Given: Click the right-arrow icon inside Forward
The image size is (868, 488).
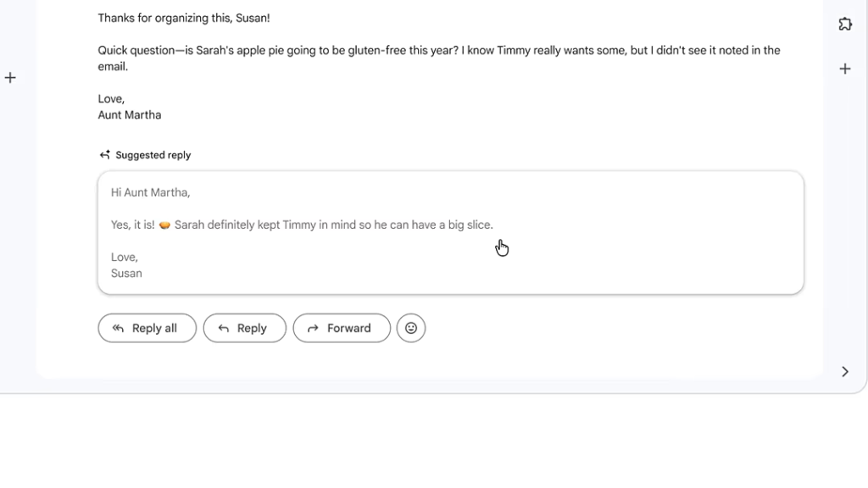Looking at the screenshot, I should (x=313, y=329).
